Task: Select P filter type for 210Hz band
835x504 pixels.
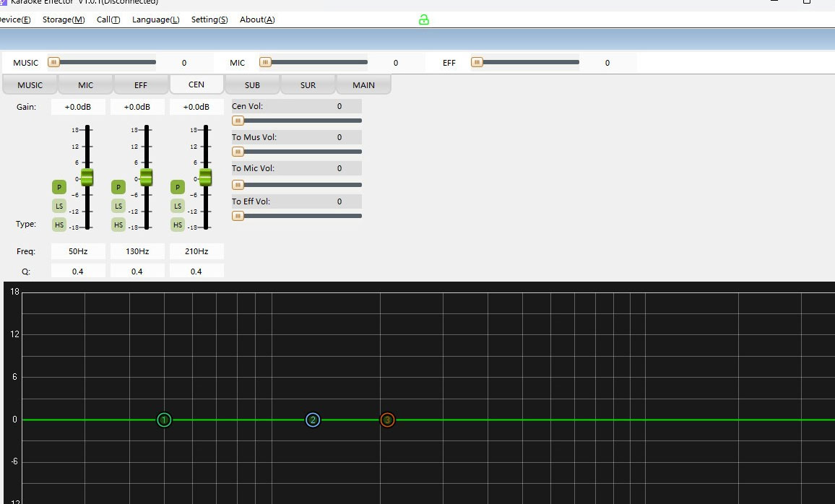Action: [x=178, y=187]
